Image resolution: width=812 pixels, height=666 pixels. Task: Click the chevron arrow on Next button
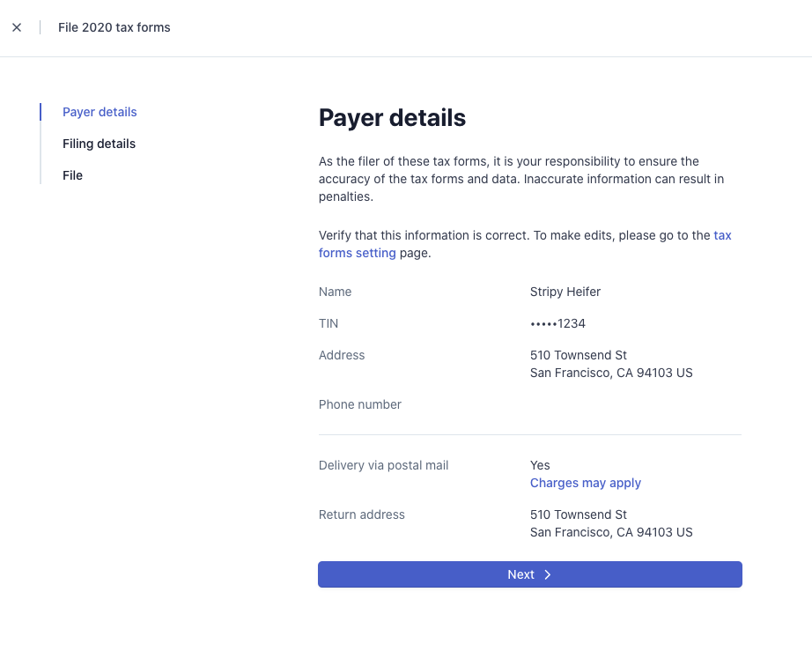click(x=548, y=574)
